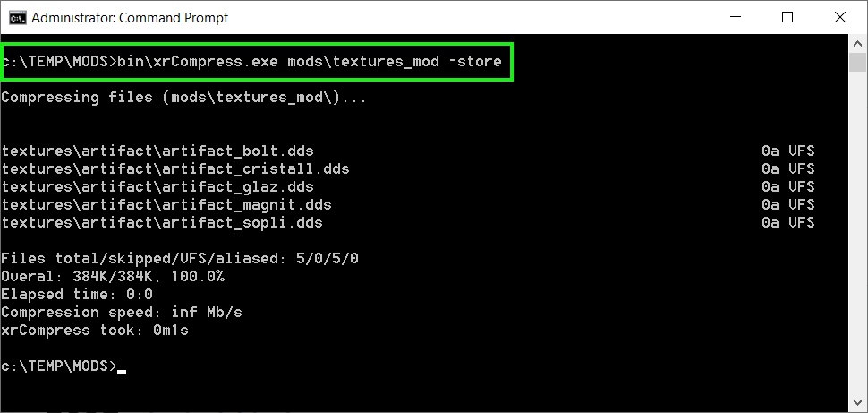Click the artifact_glaz.dds output line
This screenshot has height=413, width=868.
pyautogui.click(x=157, y=187)
